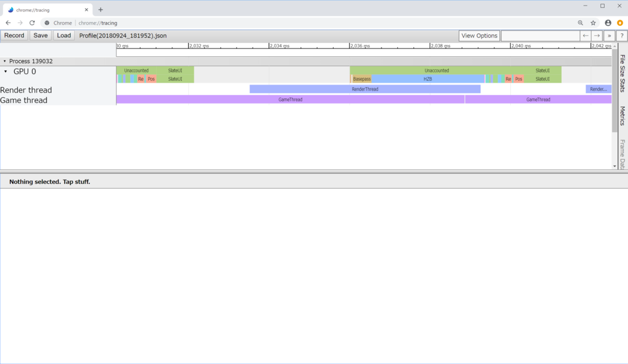Click the orange extension icon
This screenshot has height=364, width=628.
pos(620,23)
